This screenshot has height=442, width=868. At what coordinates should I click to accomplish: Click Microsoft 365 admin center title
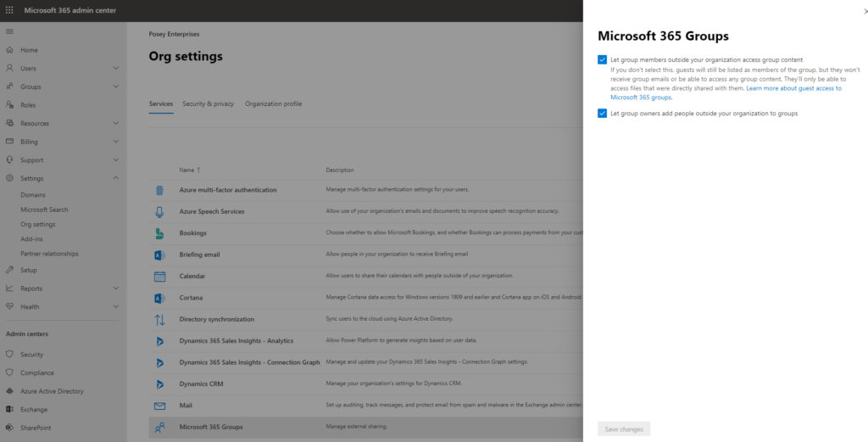coord(70,10)
